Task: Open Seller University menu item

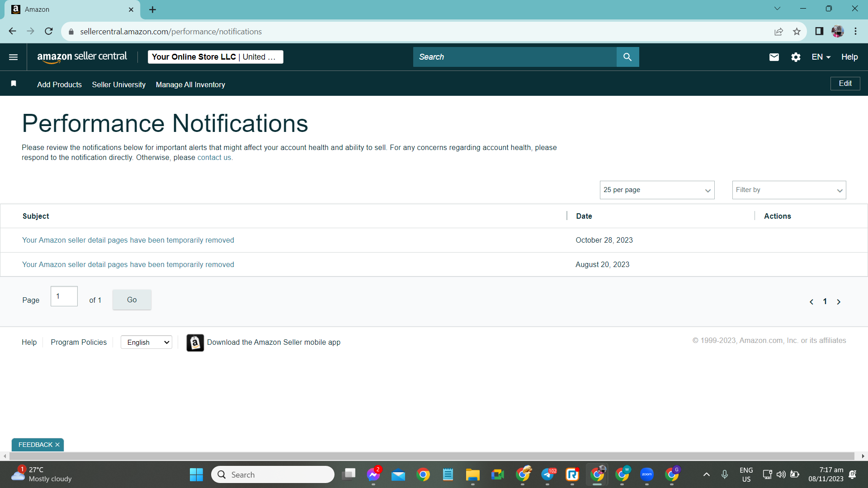Action: 118,84
